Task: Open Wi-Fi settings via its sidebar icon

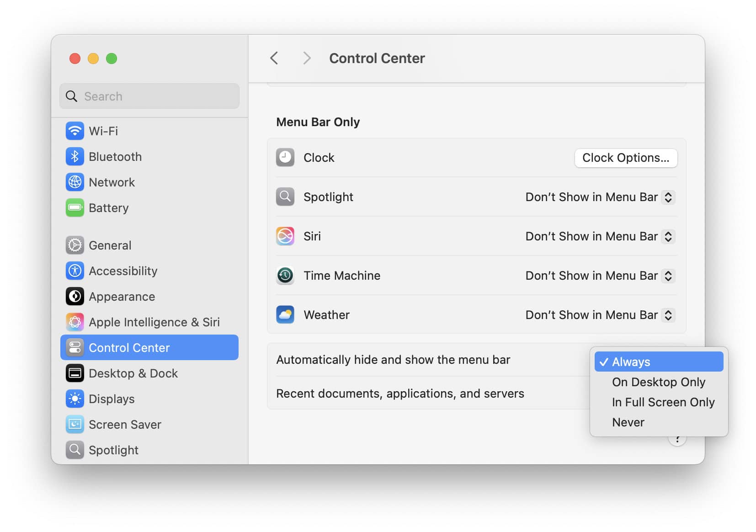Action: (x=75, y=131)
